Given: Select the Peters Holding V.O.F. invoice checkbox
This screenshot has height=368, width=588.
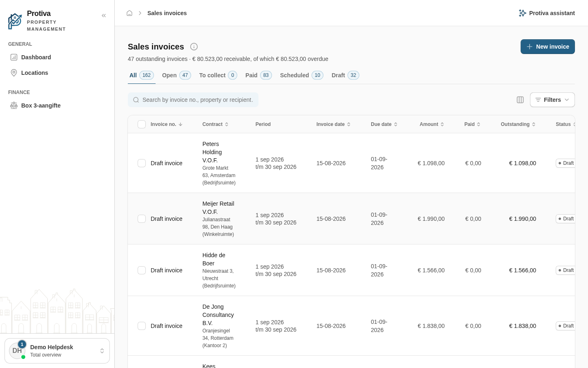Looking at the screenshot, I should [142, 163].
